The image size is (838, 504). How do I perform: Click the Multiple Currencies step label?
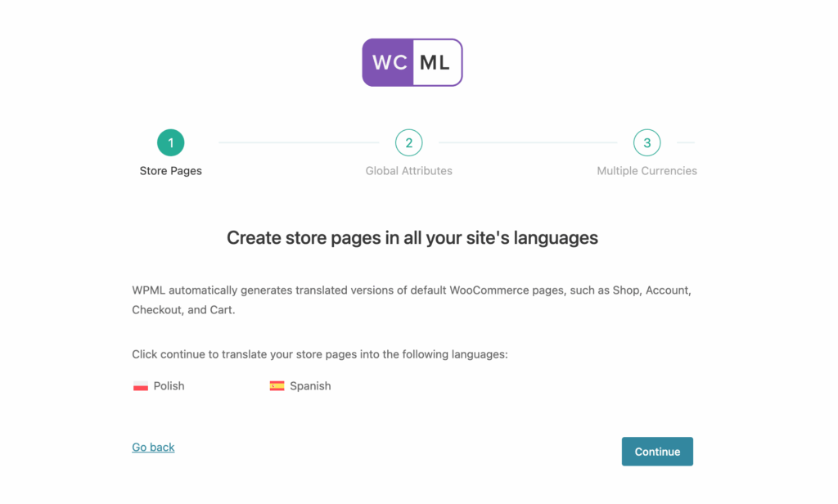[647, 171]
